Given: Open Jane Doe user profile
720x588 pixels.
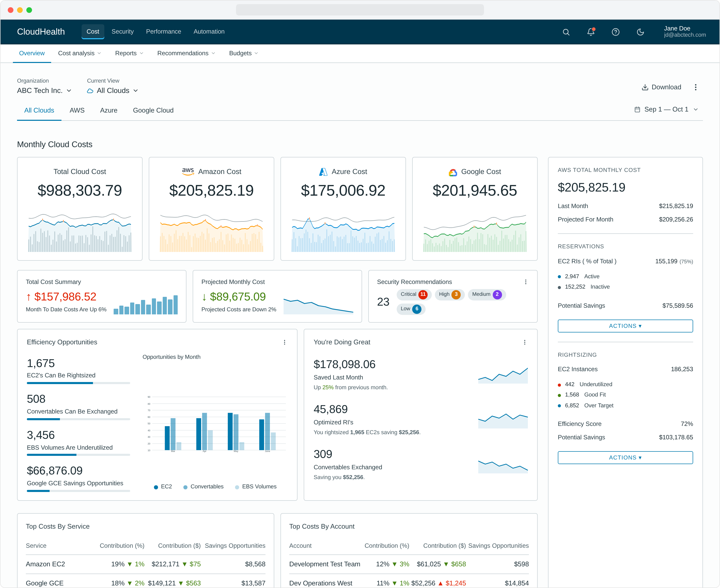Looking at the screenshot, I should tap(684, 31).
